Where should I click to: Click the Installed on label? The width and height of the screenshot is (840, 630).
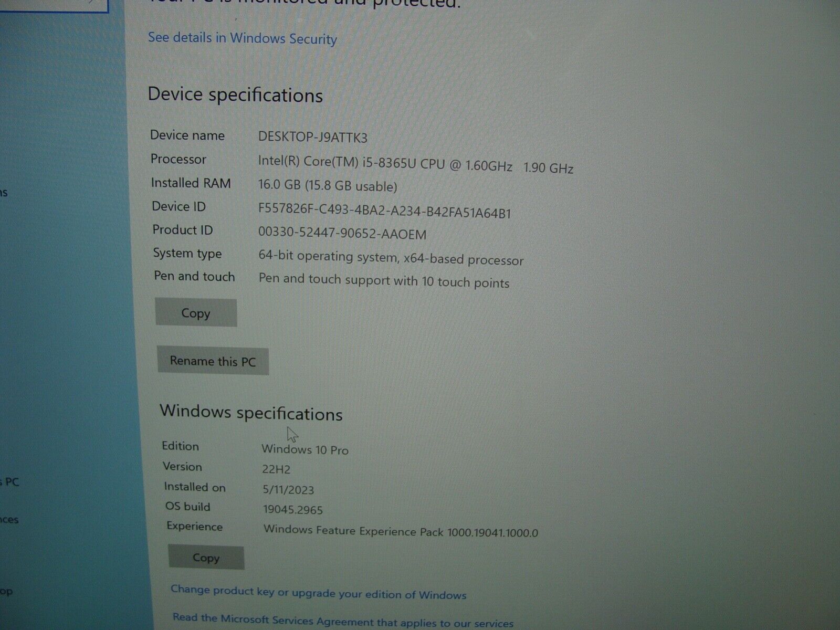[x=195, y=487]
